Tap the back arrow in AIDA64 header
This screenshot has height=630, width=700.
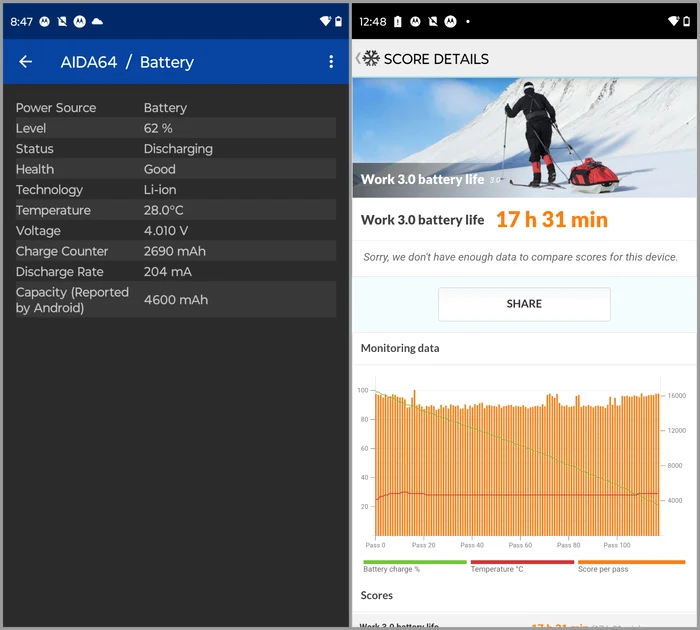[26, 62]
